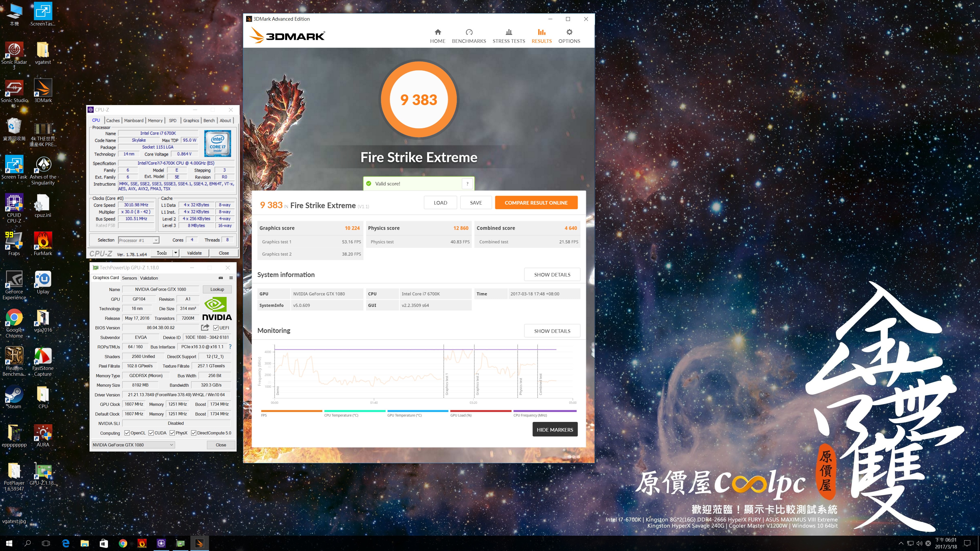Click GPU-Z screenshot camera icon
The image size is (980, 551).
[221, 278]
